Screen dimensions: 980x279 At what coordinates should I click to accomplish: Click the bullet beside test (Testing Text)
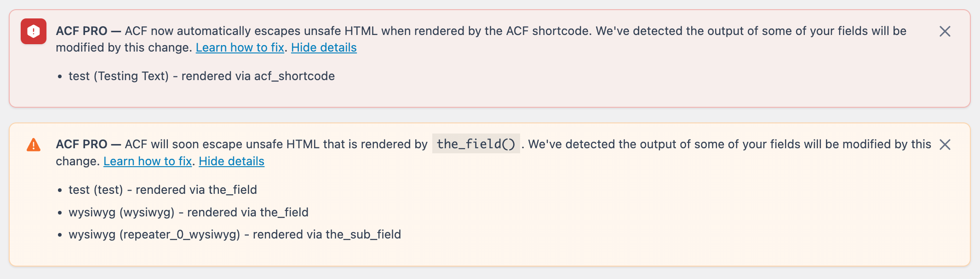(60, 76)
